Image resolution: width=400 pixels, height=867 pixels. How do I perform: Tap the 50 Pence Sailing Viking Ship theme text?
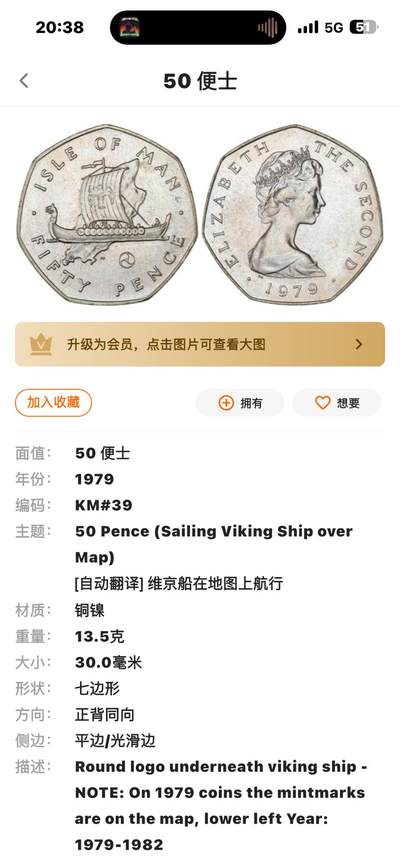tap(214, 545)
